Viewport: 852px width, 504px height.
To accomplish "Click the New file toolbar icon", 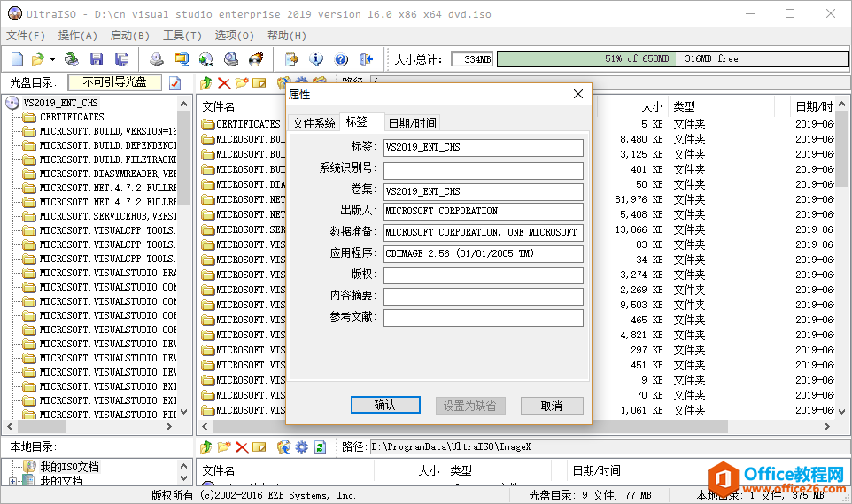I will [x=18, y=59].
